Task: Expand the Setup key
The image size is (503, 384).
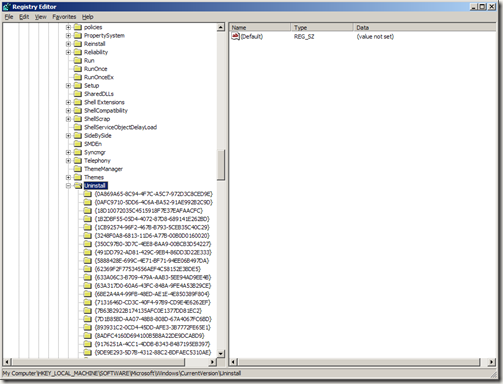Action: pyautogui.click(x=68, y=85)
